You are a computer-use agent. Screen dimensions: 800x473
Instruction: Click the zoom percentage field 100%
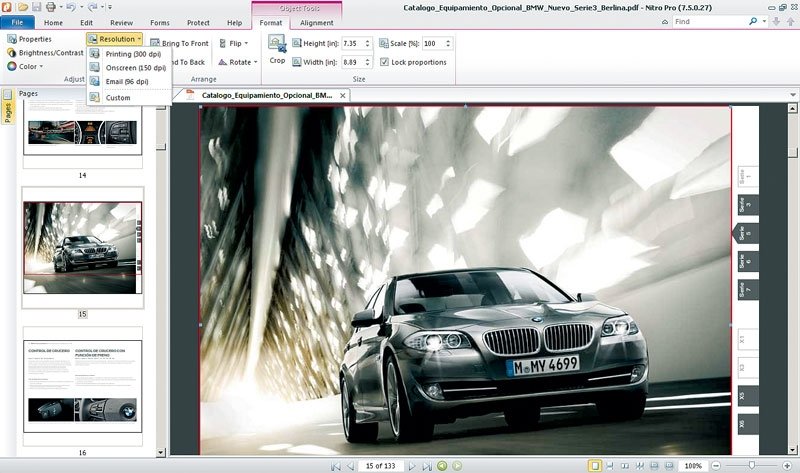click(x=692, y=466)
